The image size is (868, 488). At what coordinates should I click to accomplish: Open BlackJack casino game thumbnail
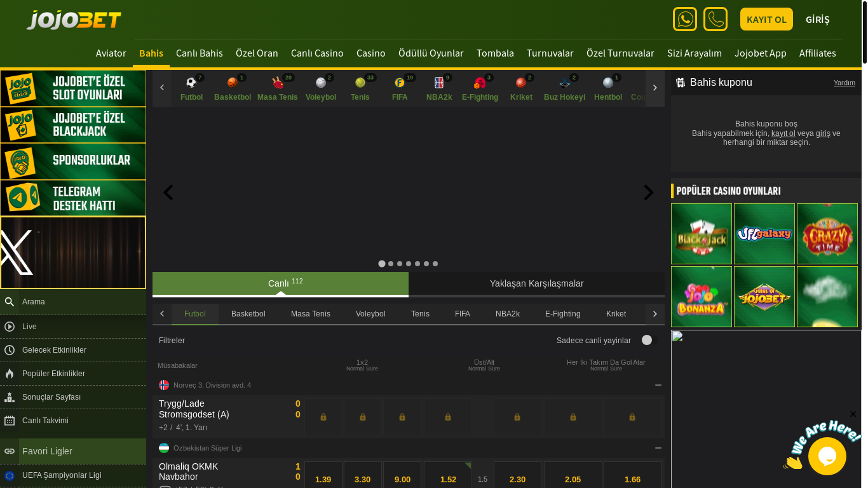(702, 234)
